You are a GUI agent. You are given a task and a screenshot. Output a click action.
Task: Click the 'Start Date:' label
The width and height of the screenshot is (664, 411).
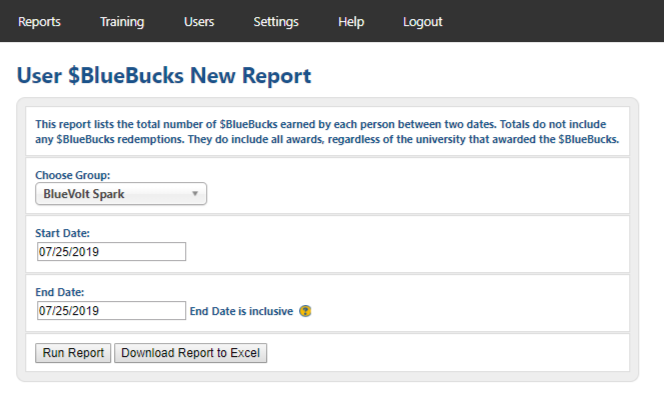(62, 233)
